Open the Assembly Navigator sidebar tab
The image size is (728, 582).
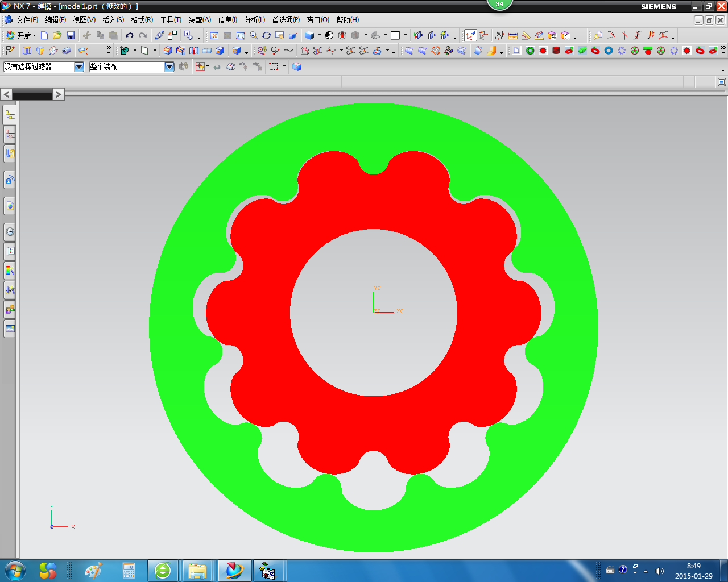tap(10, 115)
